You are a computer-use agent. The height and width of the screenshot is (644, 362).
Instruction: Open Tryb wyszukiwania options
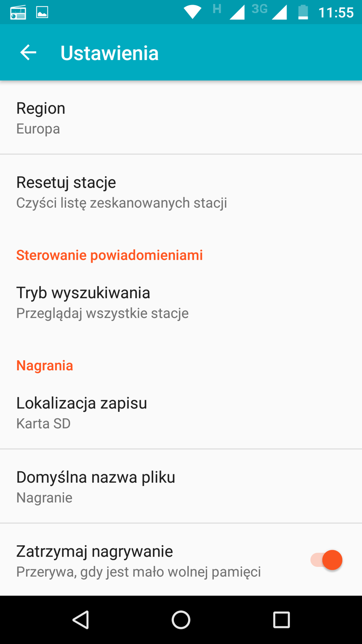tap(181, 303)
